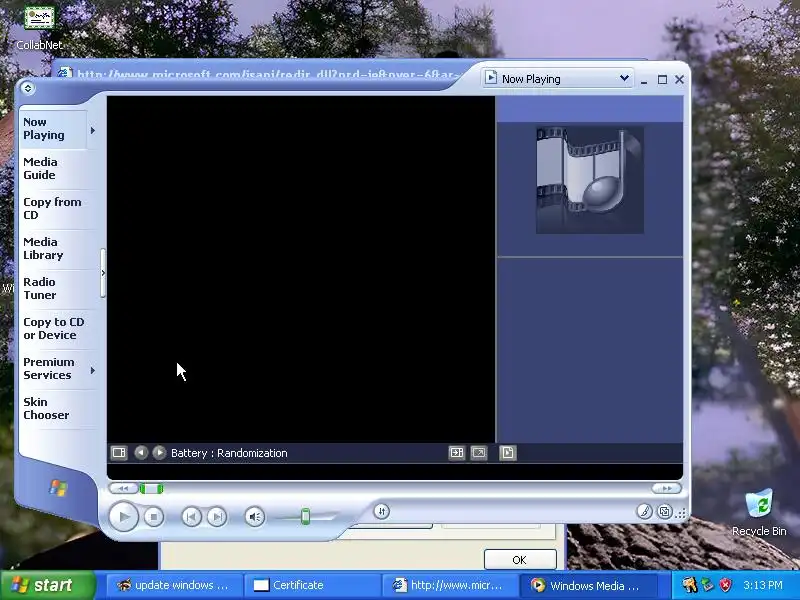This screenshot has height=600, width=800.
Task: Open Copy to CD or Device tab
Action: click(x=54, y=329)
